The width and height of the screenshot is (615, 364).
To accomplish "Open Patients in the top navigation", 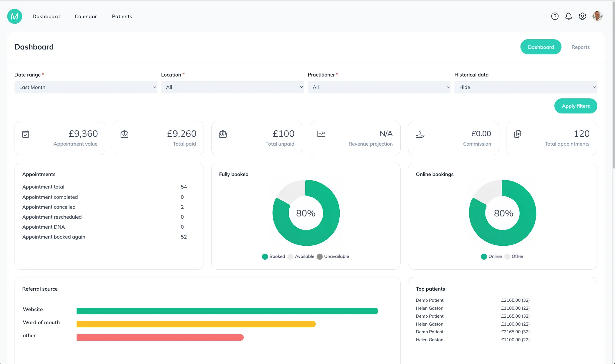I will (x=122, y=16).
